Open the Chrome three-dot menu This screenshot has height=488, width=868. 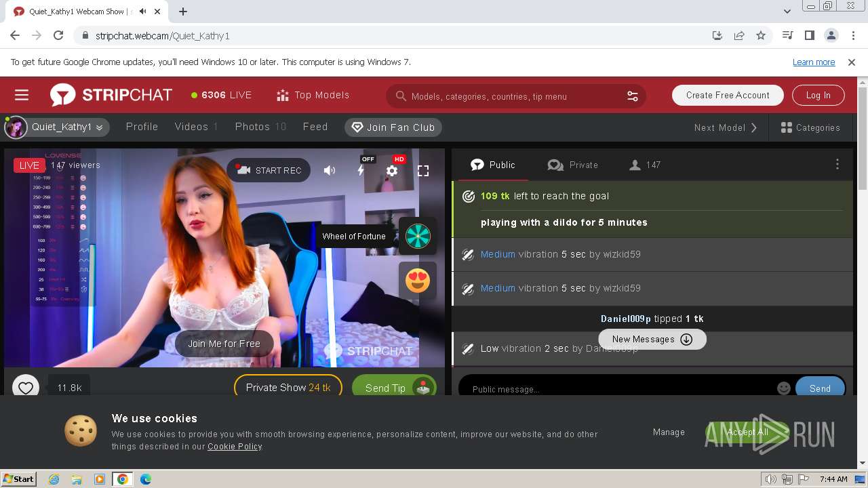pyautogui.click(x=852, y=36)
